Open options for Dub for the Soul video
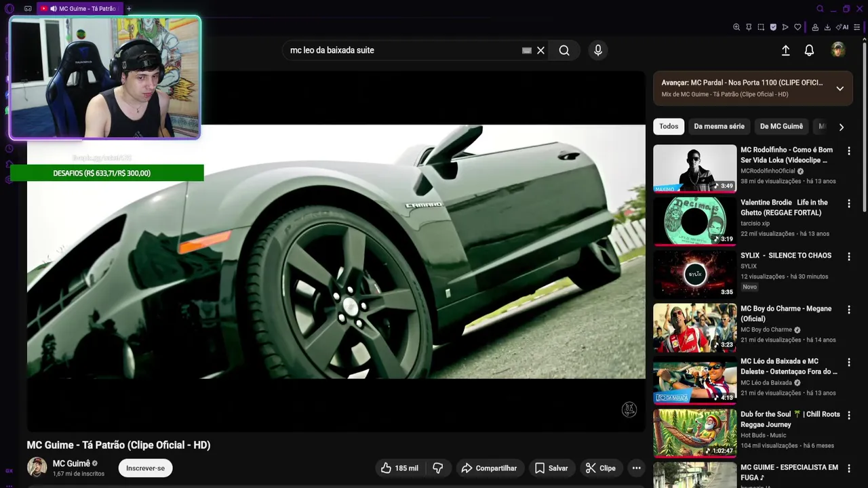 point(848,415)
